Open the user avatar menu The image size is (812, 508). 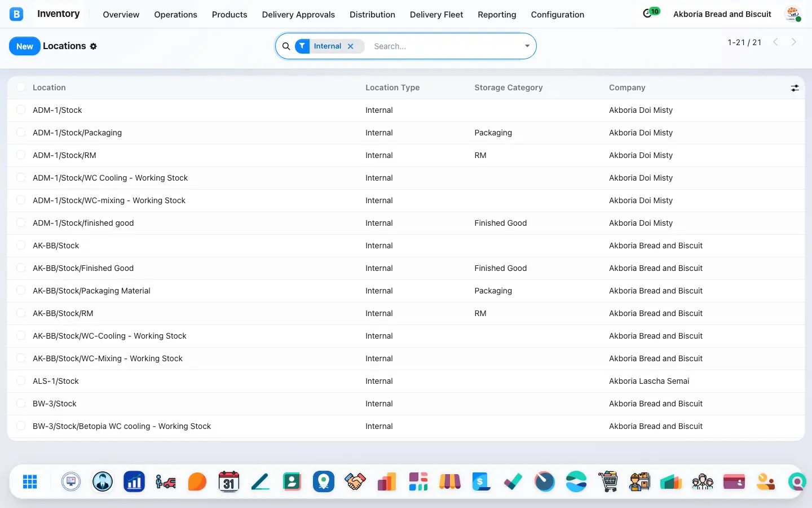coord(793,14)
